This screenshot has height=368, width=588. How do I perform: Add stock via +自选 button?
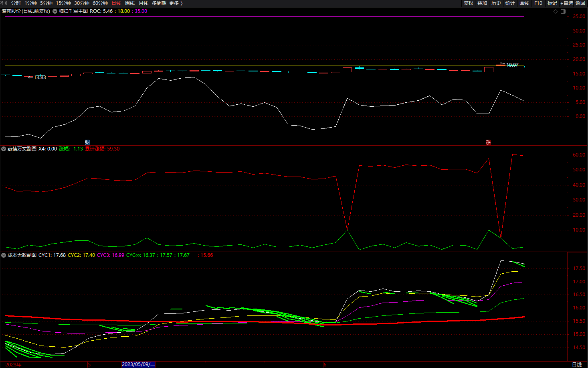click(567, 3)
